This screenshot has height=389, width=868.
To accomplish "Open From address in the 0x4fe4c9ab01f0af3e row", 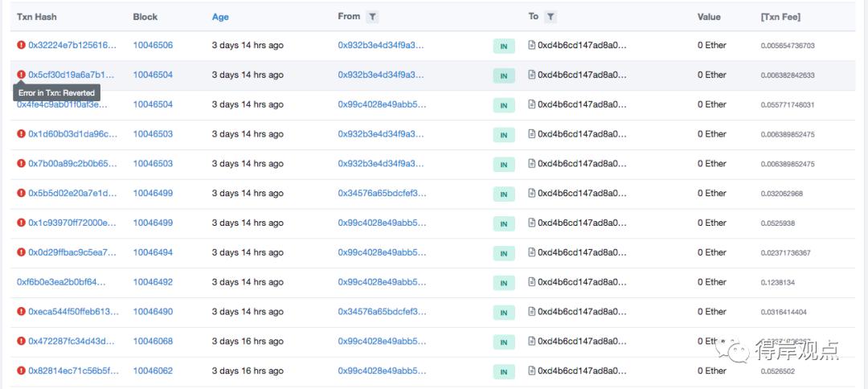I will tap(382, 104).
